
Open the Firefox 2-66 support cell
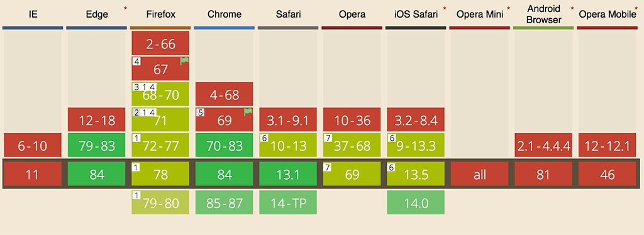160,43
